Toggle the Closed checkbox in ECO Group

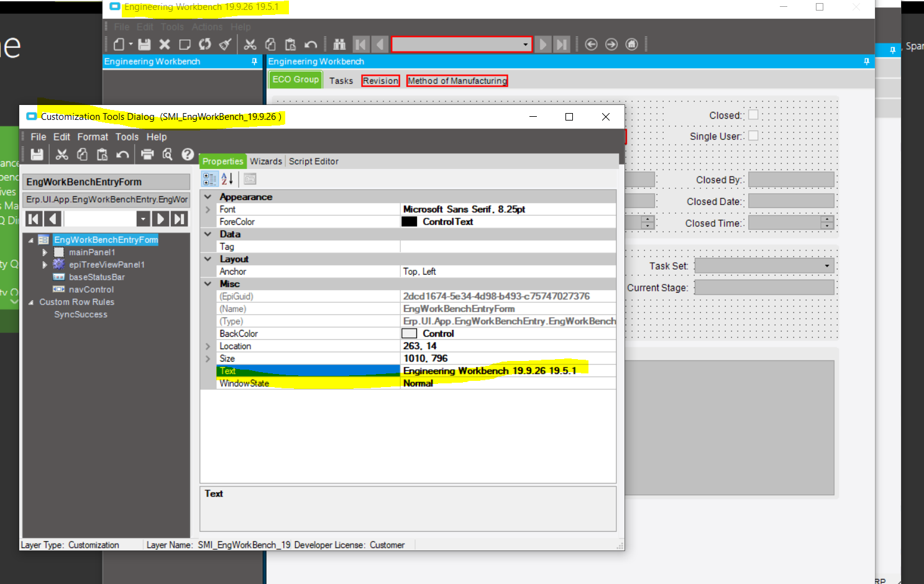[x=753, y=115]
